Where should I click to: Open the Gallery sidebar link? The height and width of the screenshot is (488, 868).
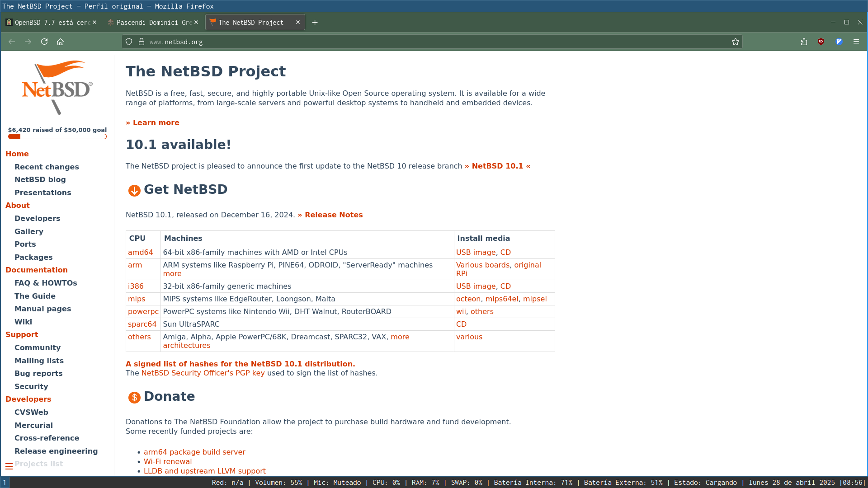29,231
